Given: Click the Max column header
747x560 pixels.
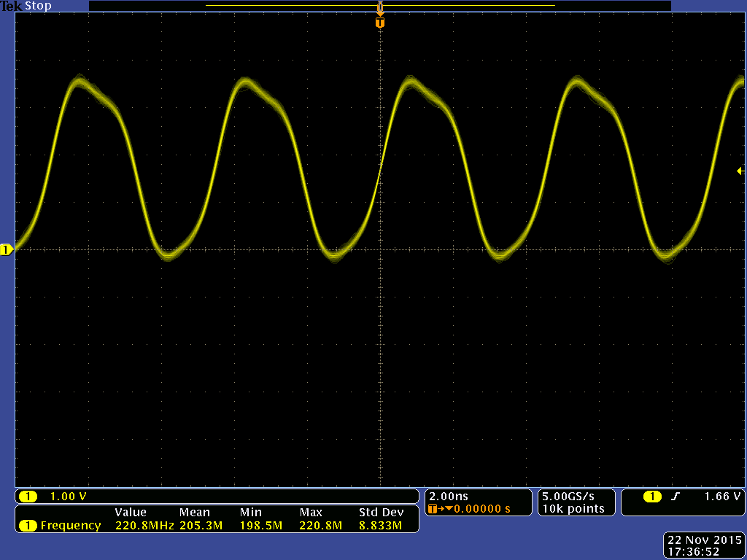Looking at the screenshot, I should click(311, 513).
